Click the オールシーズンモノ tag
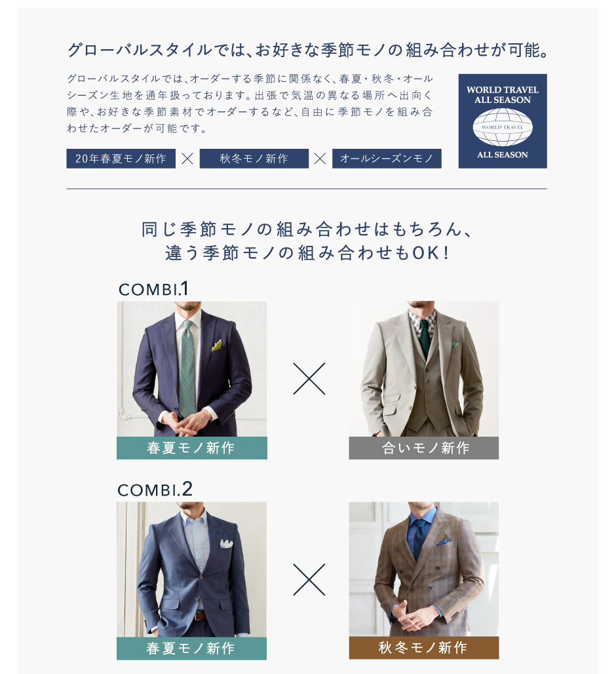Image resolution: width=616 pixels, height=674 pixels. (x=387, y=159)
